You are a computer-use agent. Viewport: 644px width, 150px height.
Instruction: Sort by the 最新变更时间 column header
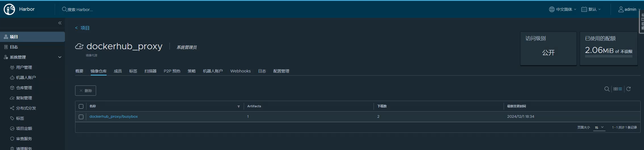coord(516,106)
